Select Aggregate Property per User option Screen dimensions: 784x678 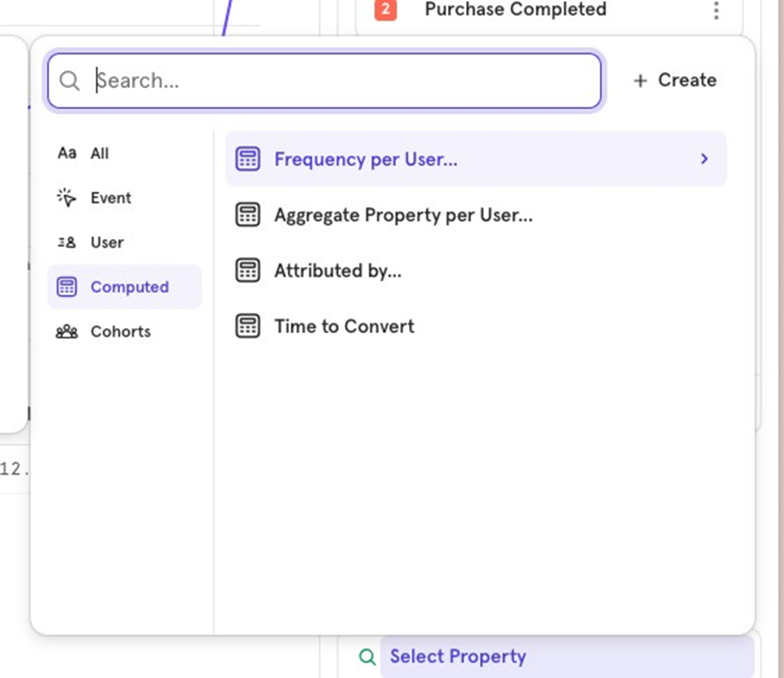coord(401,214)
